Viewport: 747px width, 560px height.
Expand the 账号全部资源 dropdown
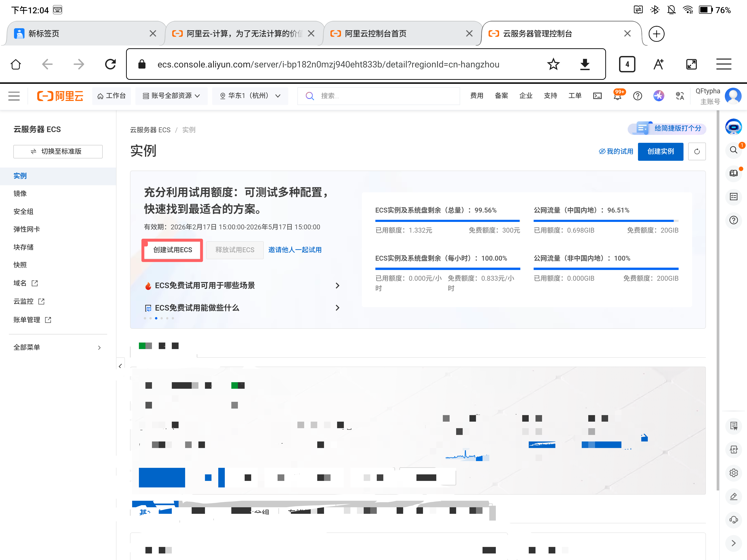pyautogui.click(x=171, y=96)
